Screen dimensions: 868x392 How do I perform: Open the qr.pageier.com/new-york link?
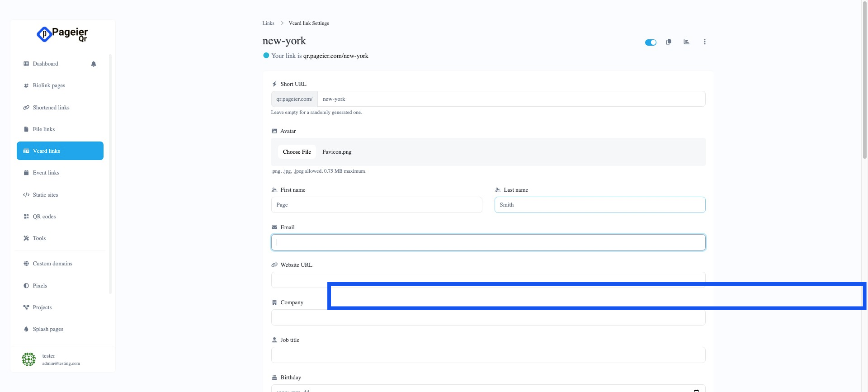point(335,56)
